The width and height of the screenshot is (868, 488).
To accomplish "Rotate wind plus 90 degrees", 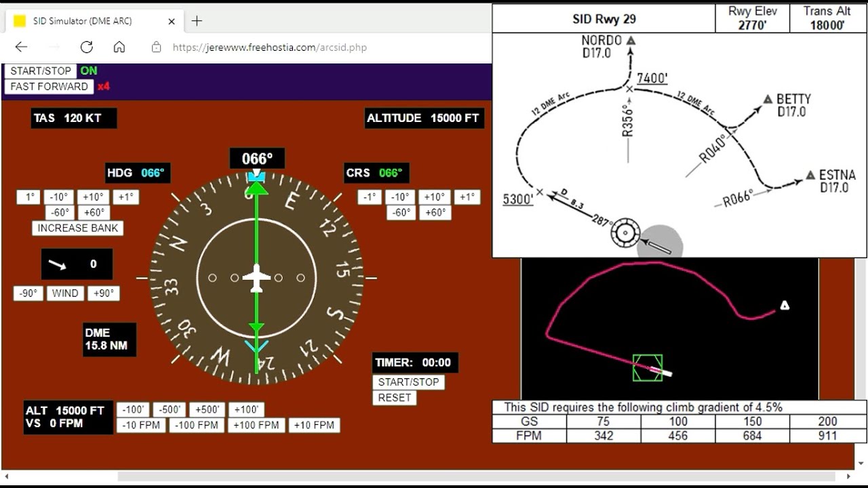I will [x=104, y=293].
